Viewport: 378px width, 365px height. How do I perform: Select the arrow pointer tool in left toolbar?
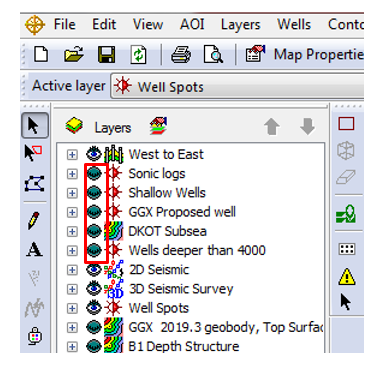tap(35, 126)
